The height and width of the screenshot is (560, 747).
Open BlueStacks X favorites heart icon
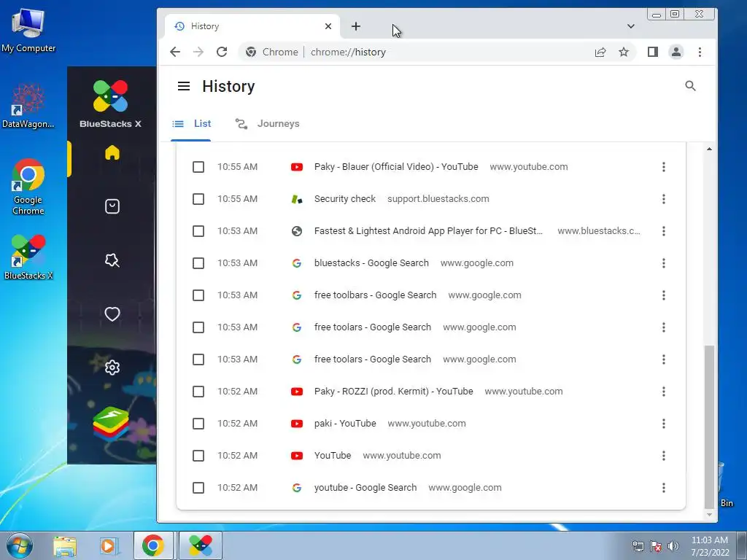pos(112,314)
